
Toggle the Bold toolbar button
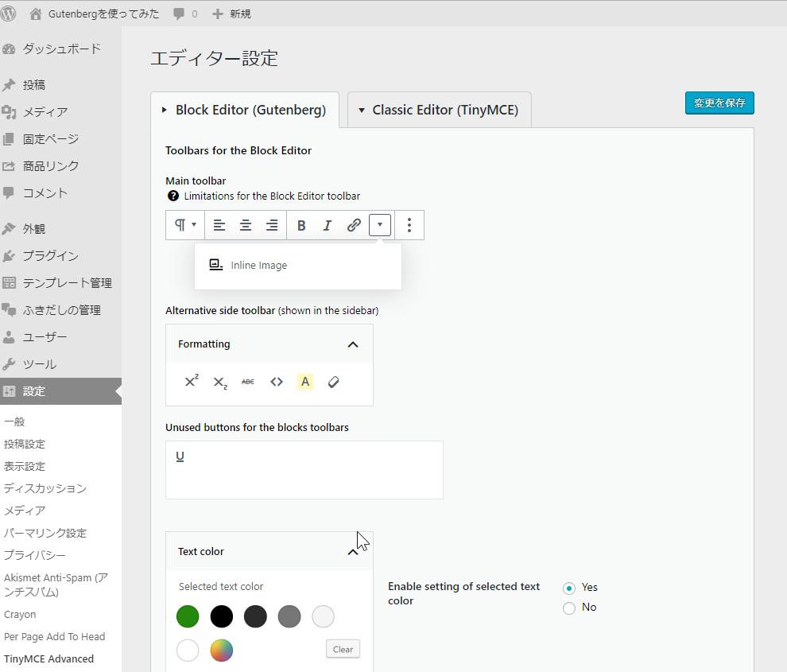pyautogui.click(x=301, y=226)
